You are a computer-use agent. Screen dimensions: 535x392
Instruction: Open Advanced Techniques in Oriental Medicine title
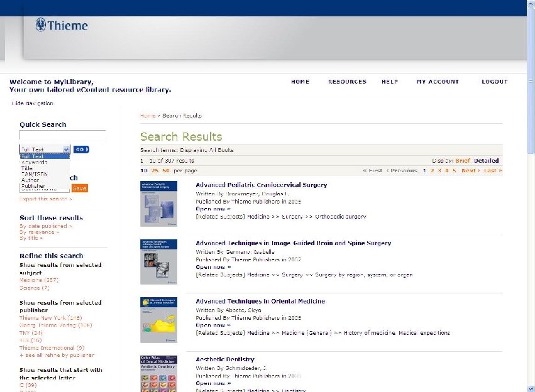point(260,302)
